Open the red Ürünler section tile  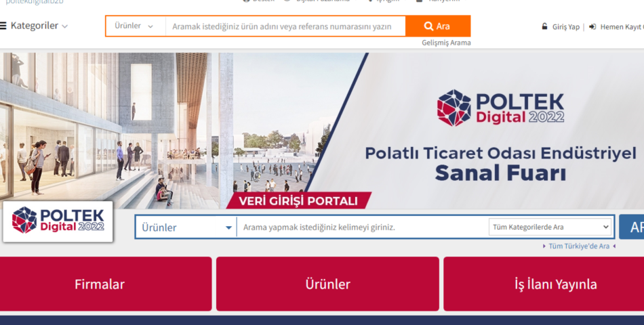tap(327, 284)
